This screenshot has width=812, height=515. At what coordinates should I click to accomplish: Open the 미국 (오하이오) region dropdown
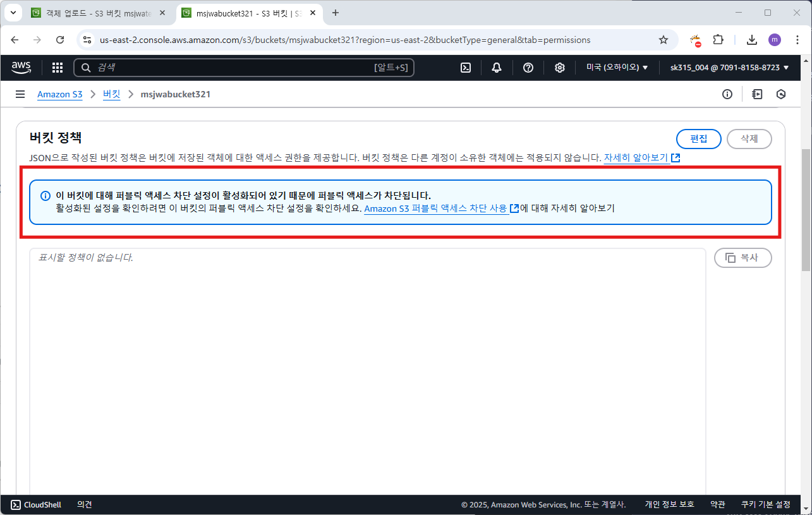tap(617, 68)
